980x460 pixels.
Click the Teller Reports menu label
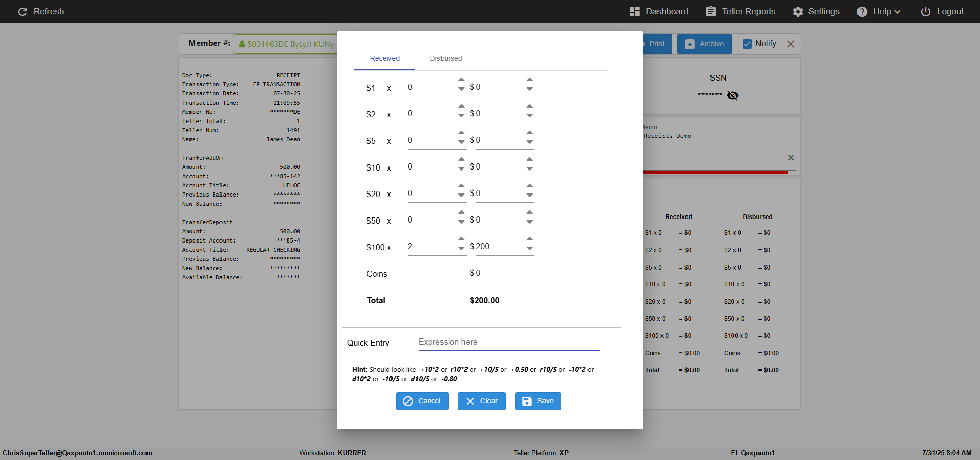748,11
